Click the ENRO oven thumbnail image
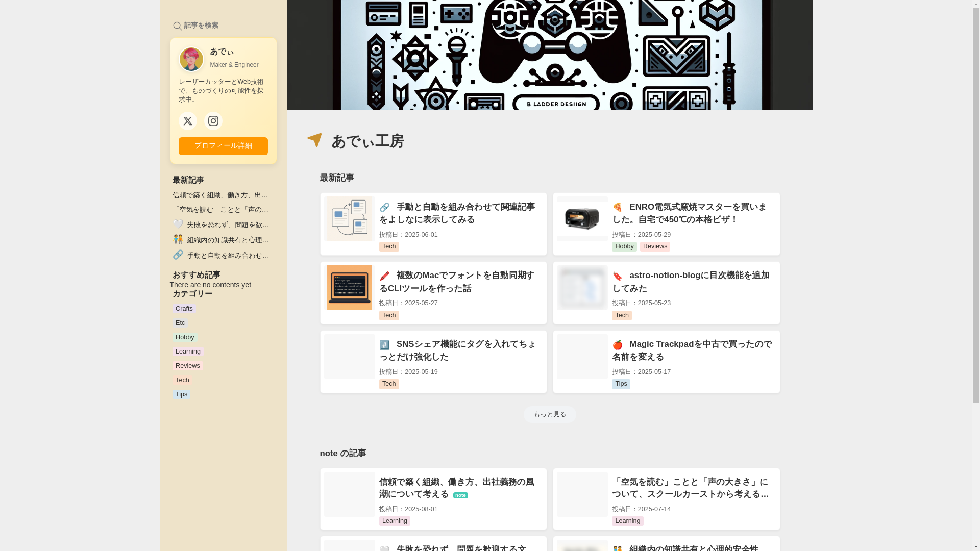The image size is (980, 551). coord(582,219)
